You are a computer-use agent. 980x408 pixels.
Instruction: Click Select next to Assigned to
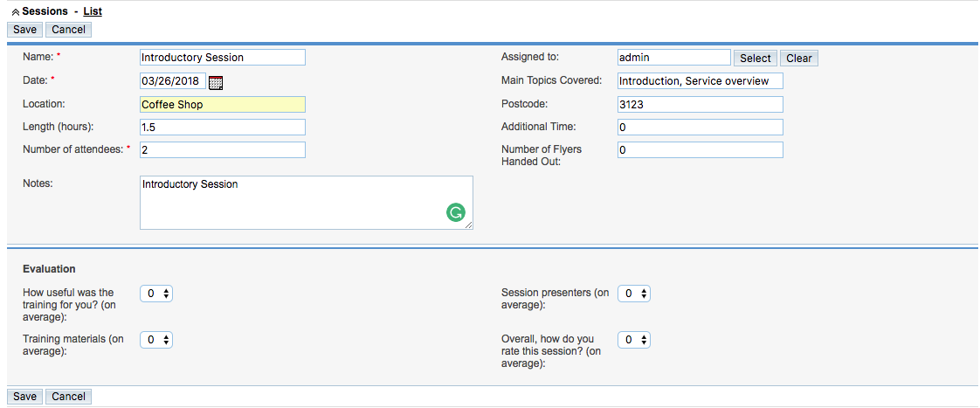755,59
